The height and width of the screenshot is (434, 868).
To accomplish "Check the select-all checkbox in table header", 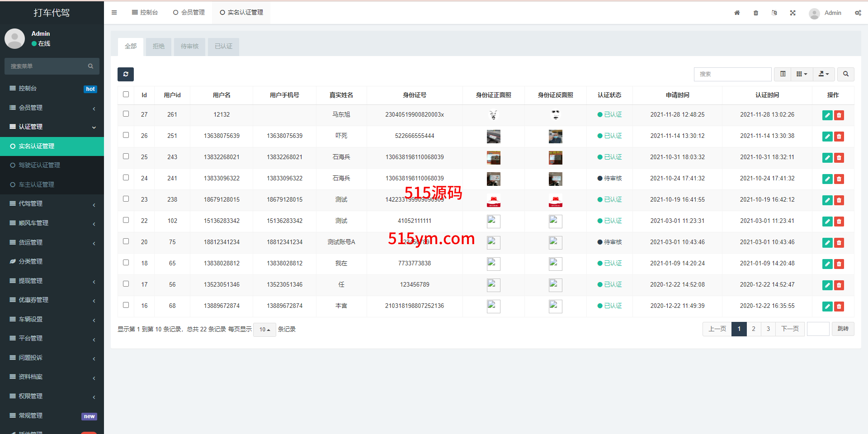I will (126, 94).
